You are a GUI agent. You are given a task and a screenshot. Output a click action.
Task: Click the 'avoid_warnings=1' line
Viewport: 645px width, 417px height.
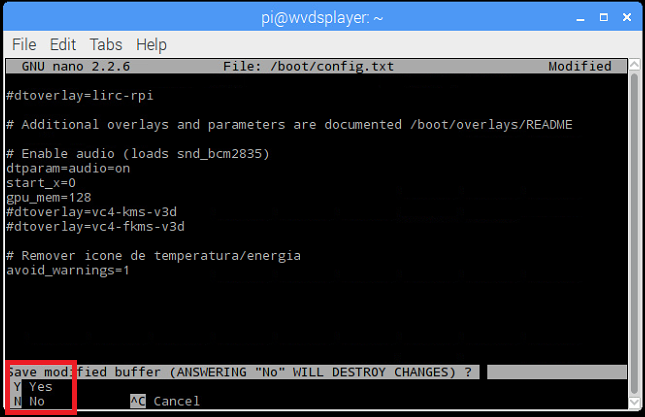(68, 270)
